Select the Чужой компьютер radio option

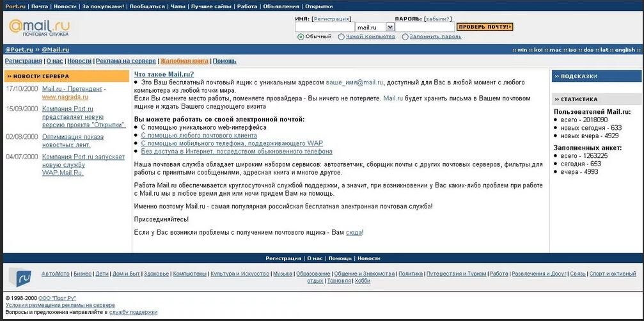click(341, 36)
